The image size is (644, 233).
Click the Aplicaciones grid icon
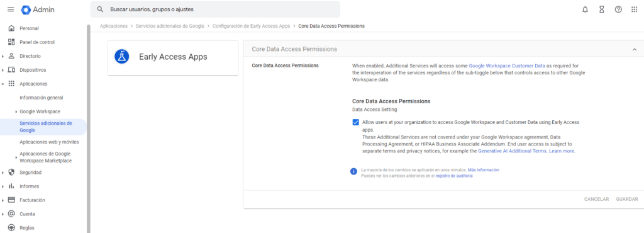(x=11, y=83)
